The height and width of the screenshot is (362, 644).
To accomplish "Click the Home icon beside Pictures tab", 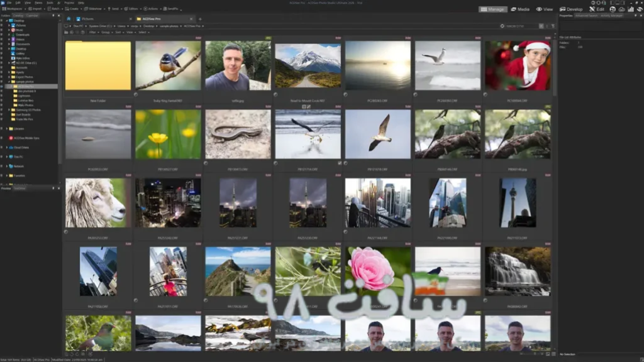I will (69, 19).
